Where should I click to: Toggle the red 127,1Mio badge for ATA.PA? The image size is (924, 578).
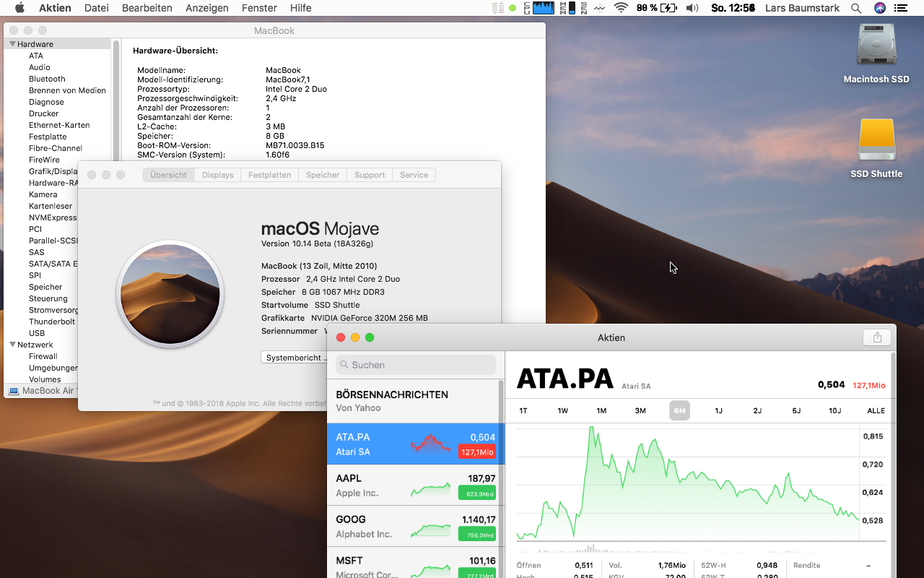pyautogui.click(x=477, y=452)
